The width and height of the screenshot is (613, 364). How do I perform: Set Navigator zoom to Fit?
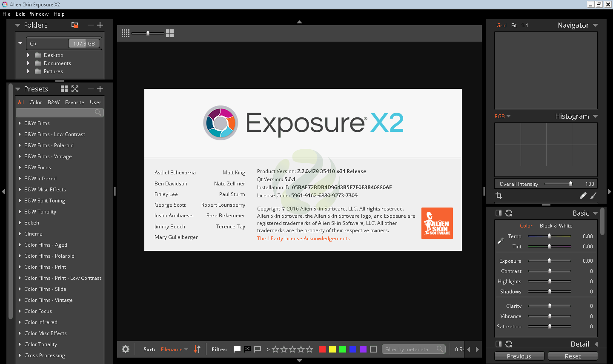514,26
